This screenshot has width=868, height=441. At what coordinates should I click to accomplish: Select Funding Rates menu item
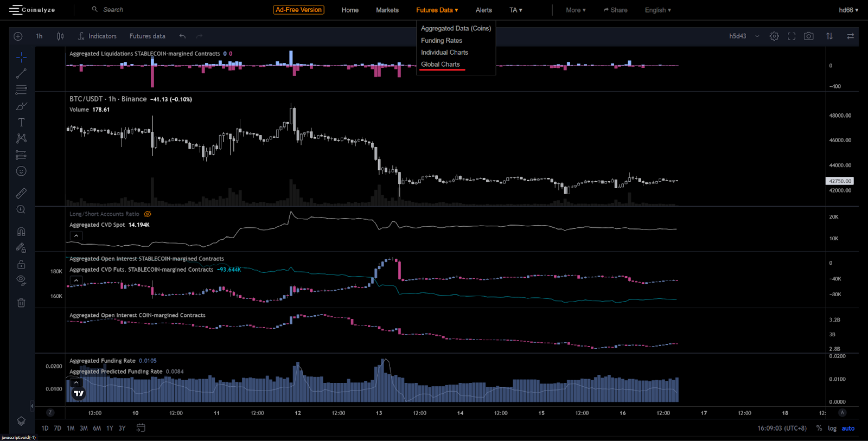coord(442,41)
